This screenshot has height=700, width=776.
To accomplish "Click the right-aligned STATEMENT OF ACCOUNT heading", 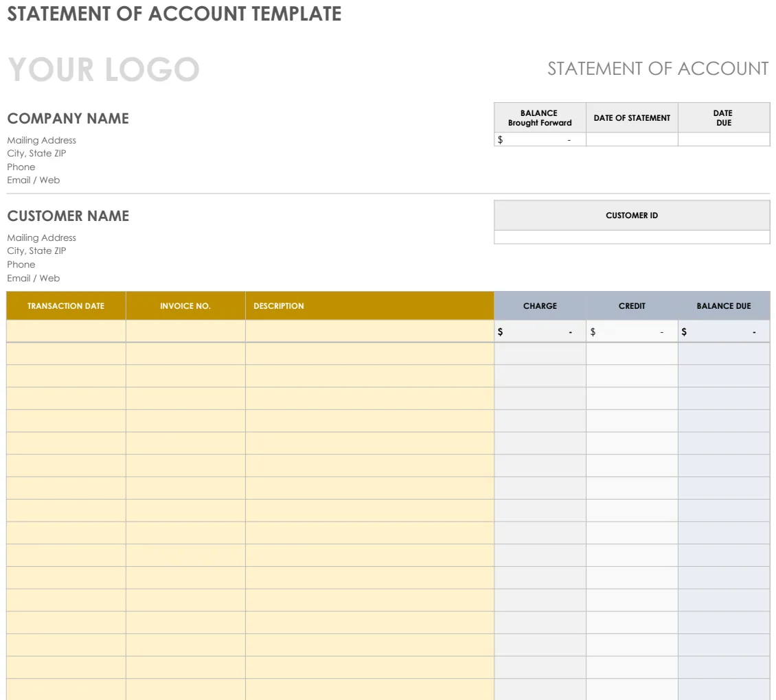I will (658, 68).
